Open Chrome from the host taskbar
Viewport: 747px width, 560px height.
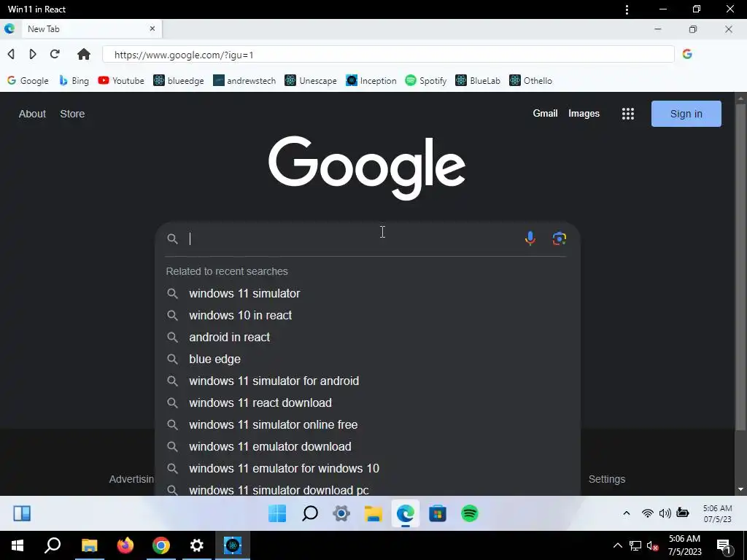pyautogui.click(x=161, y=545)
